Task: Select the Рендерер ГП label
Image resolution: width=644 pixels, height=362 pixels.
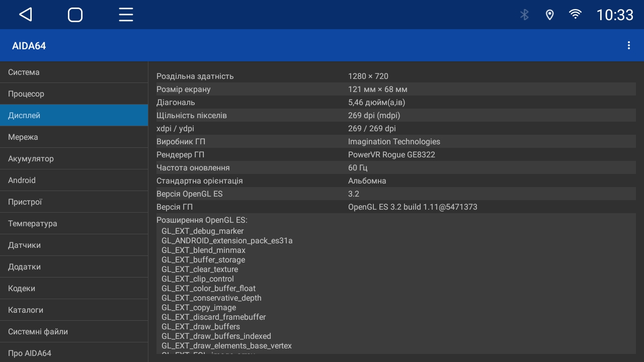Action: click(x=180, y=155)
